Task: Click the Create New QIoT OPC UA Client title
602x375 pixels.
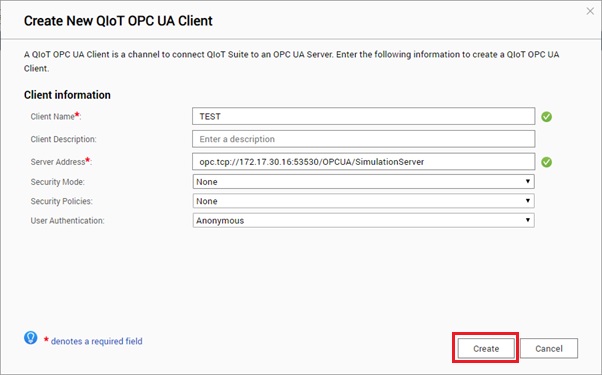Action: tap(118, 21)
